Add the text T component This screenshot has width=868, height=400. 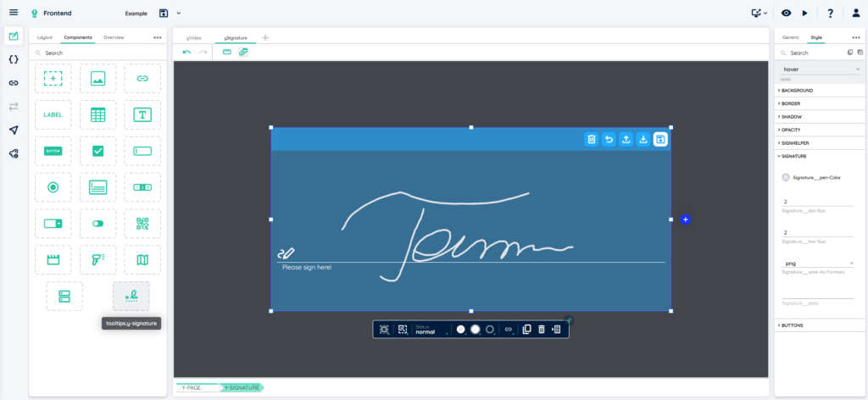pyautogui.click(x=142, y=115)
